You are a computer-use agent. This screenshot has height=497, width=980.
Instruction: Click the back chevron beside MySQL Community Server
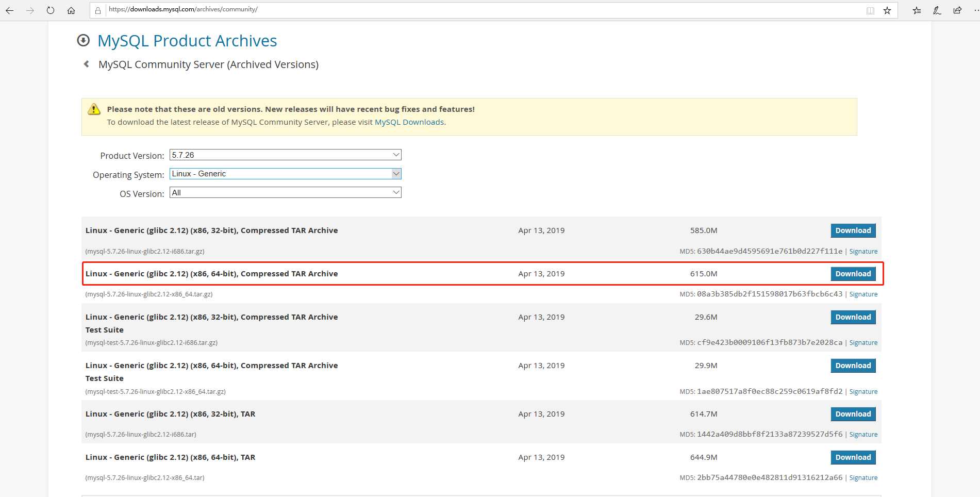(x=86, y=64)
